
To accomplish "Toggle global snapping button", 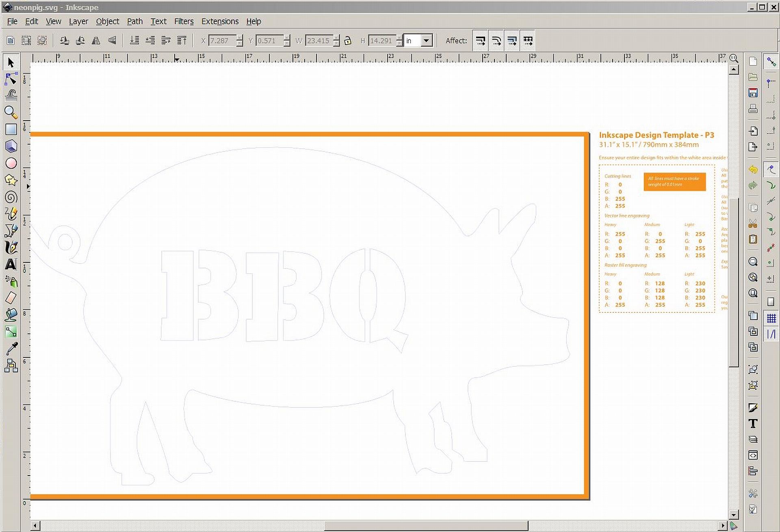I will [771, 62].
